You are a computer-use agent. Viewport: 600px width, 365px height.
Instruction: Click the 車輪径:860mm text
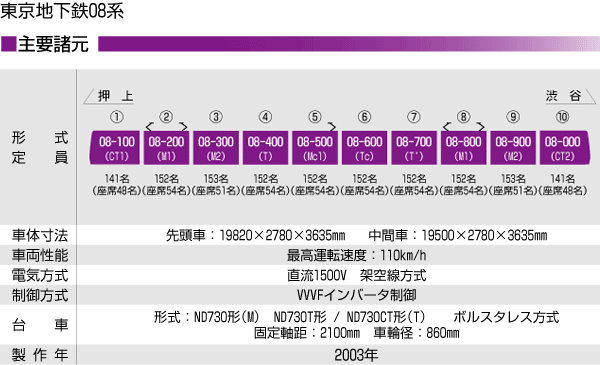(416, 333)
